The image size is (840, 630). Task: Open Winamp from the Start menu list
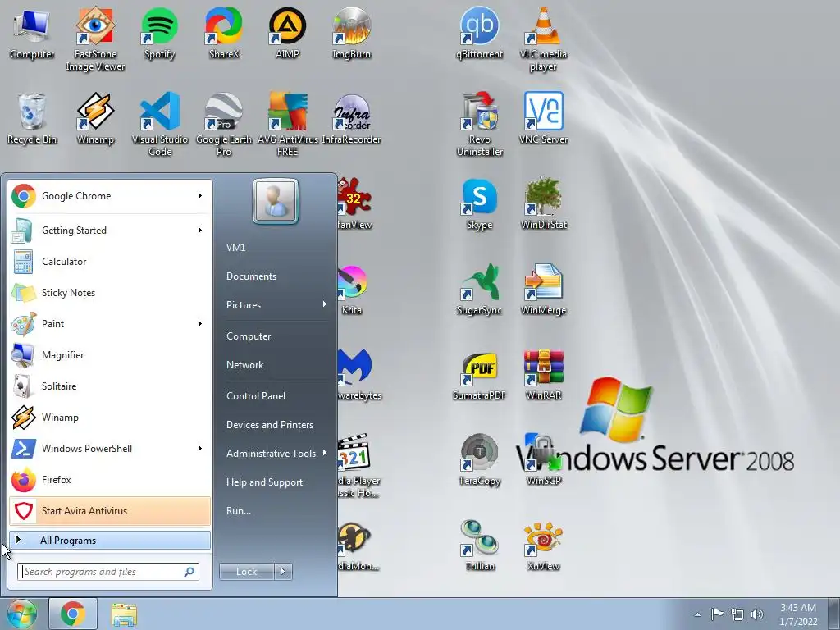click(110, 418)
